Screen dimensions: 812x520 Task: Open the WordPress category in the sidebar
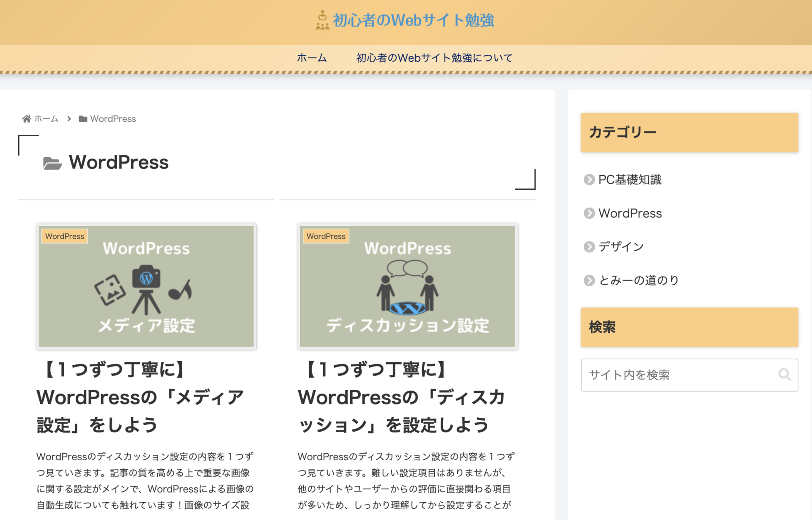coord(630,213)
